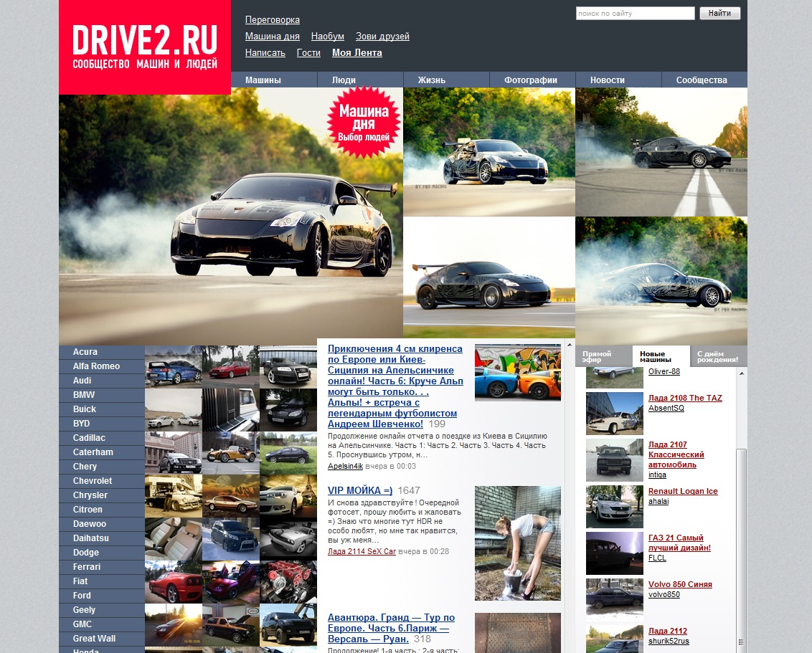Select Buick in the brand list
Screen dimensions: 812x653
102,409
